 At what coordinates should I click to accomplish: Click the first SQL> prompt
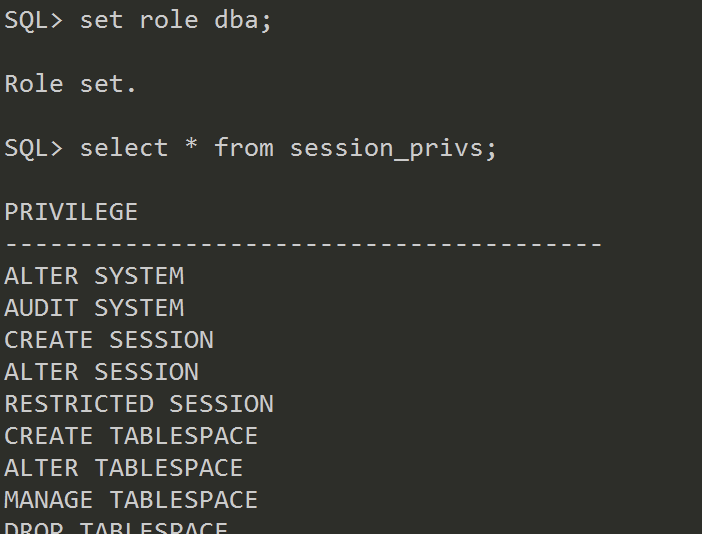pos(34,21)
